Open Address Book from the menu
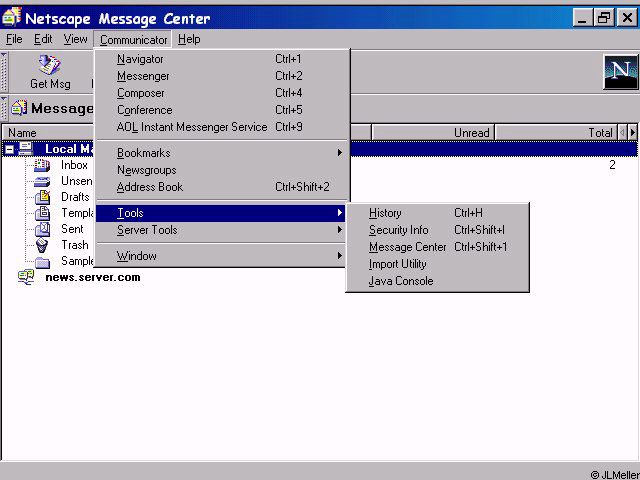The width and height of the screenshot is (640, 480). [221, 187]
